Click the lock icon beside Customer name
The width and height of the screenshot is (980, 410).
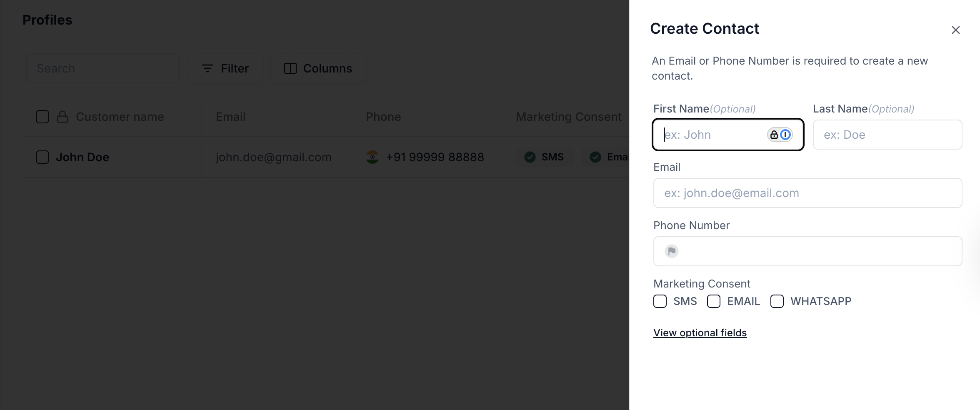point(62,117)
